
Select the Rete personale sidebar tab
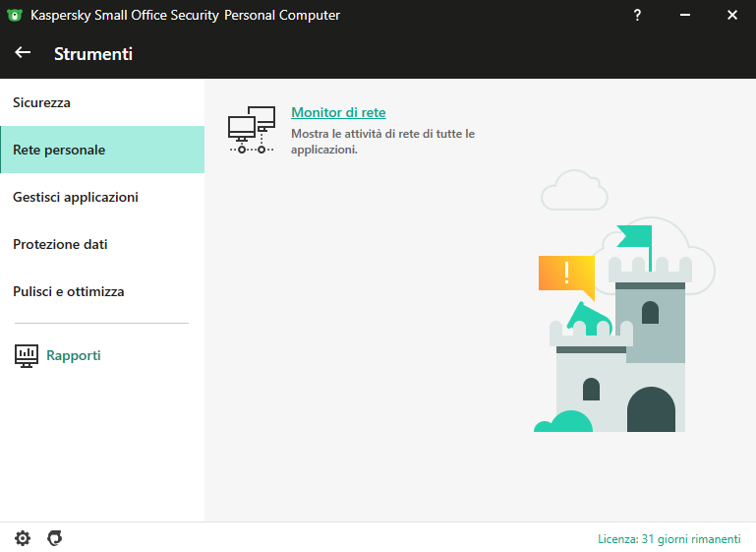102,150
